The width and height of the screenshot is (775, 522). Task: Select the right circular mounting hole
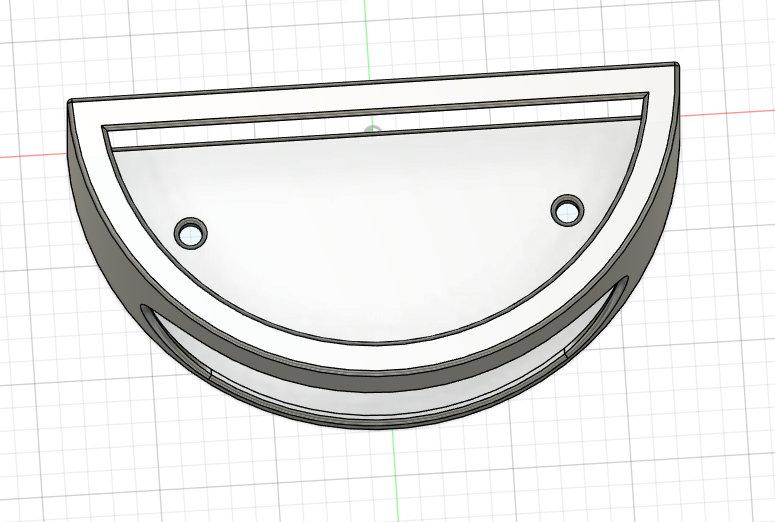coord(567,210)
